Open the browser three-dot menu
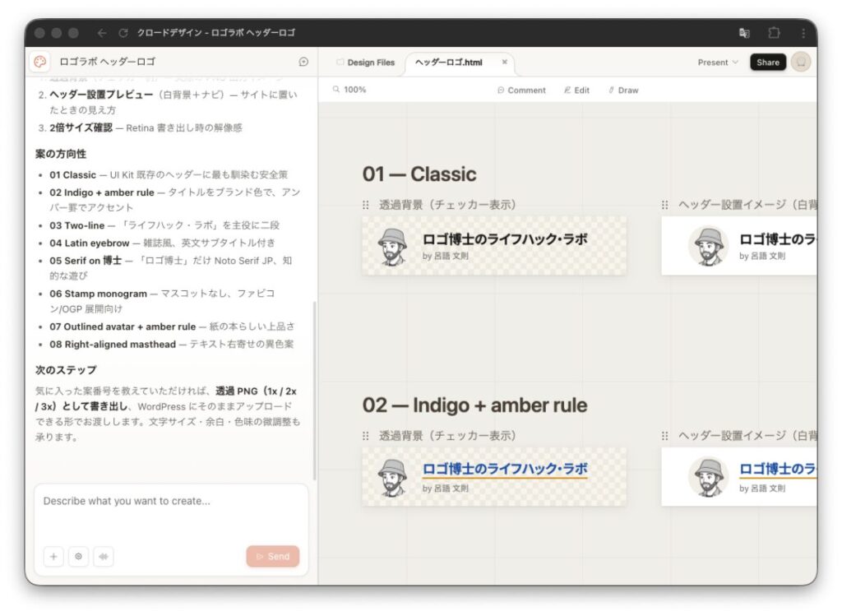Image resolution: width=842 pixels, height=616 pixels. click(x=803, y=33)
